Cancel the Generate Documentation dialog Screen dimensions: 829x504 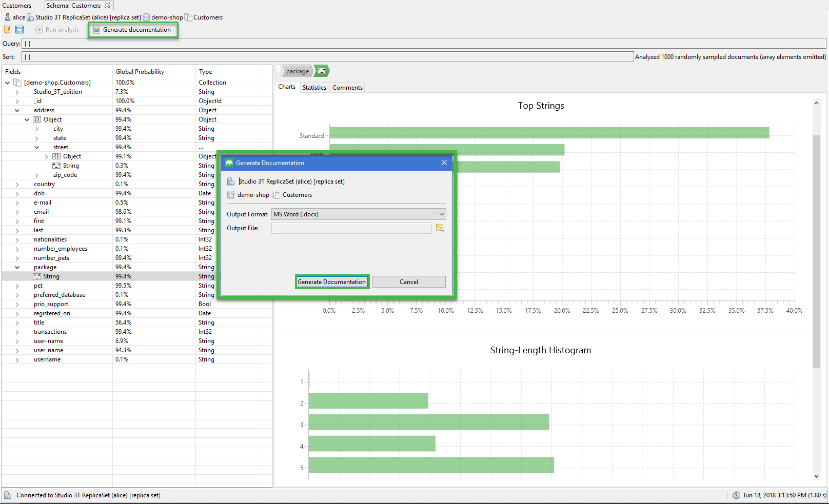point(408,281)
